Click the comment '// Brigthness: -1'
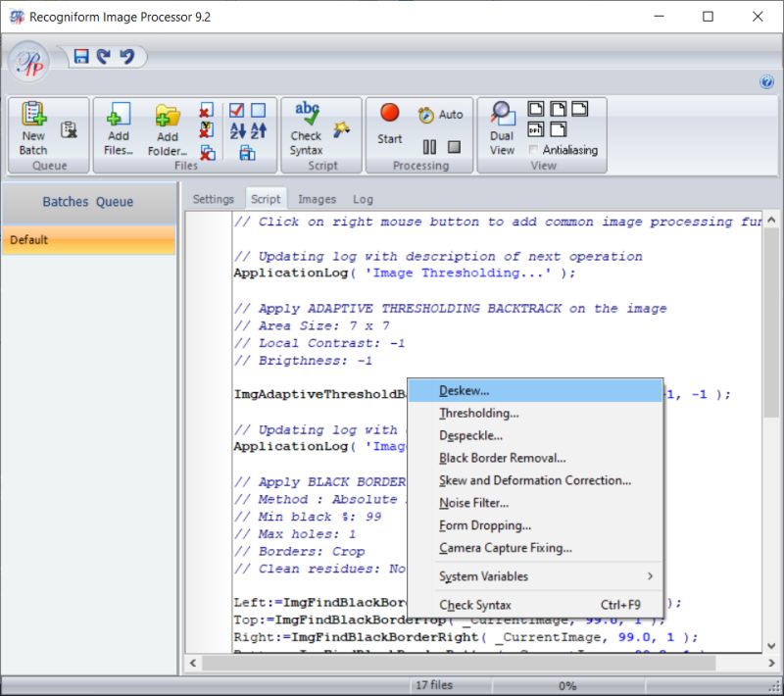Image resolution: width=784 pixels, height=696 pixels. [x=303, y=361]
